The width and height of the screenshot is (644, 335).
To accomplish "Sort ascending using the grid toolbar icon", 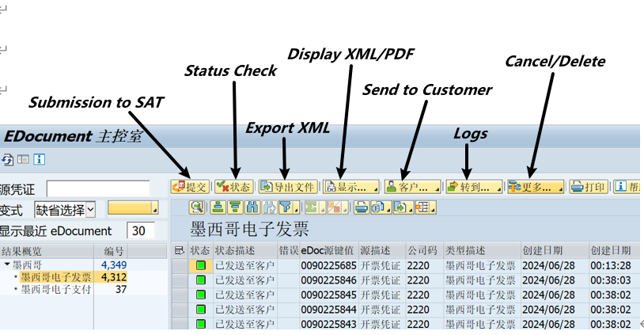I will point(218,207).
